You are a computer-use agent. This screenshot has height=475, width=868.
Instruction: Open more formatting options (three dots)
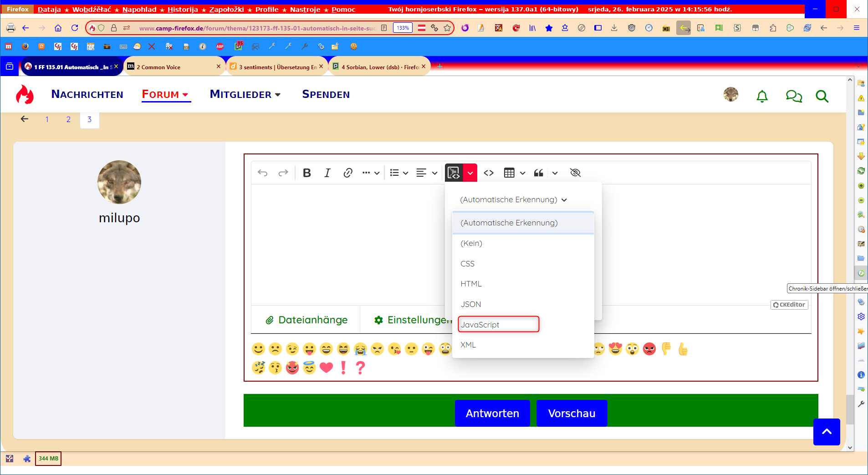pos(371,173)
